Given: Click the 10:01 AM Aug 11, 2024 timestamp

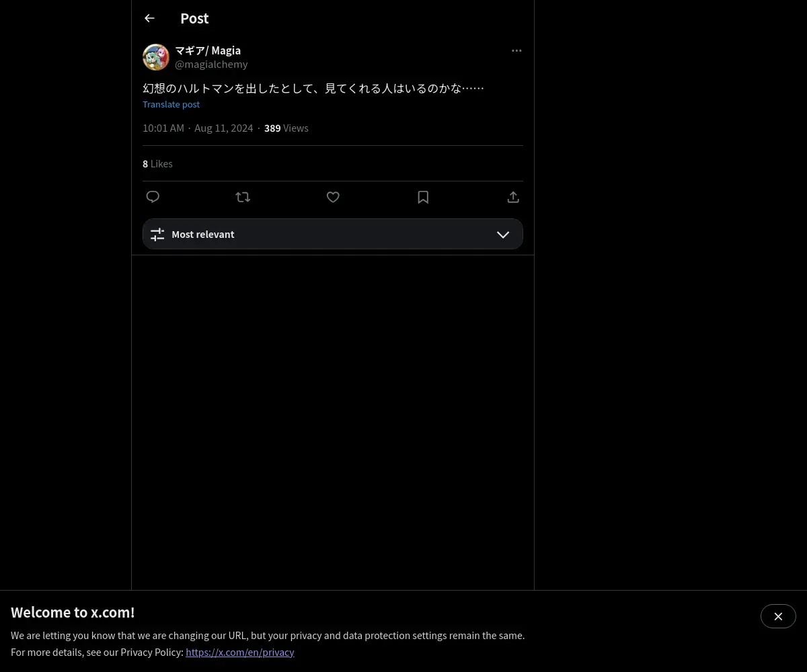Looking at the screenshot, I should click(x=198, y=128).
